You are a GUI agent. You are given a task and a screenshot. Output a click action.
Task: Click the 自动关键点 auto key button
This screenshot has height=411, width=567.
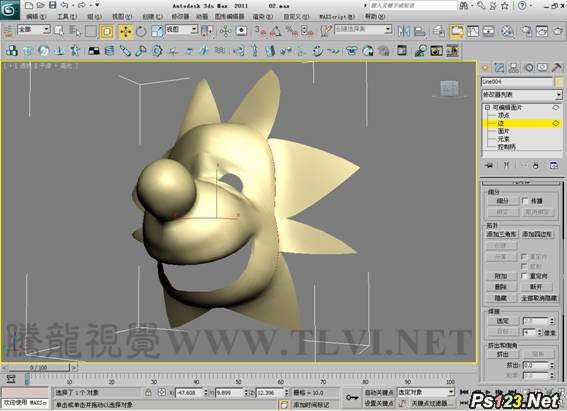tap(379, 392)
